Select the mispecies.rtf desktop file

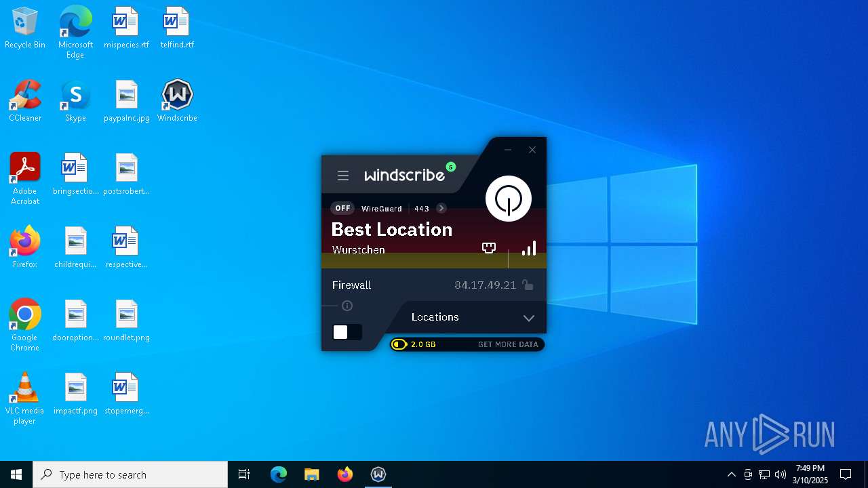pyautogui.click(x=126, y=28)
